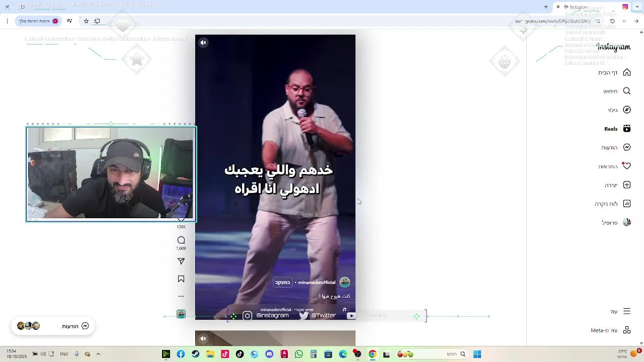Open Discord from the taskbar
The image size is (644, 362).
[269, 354]
